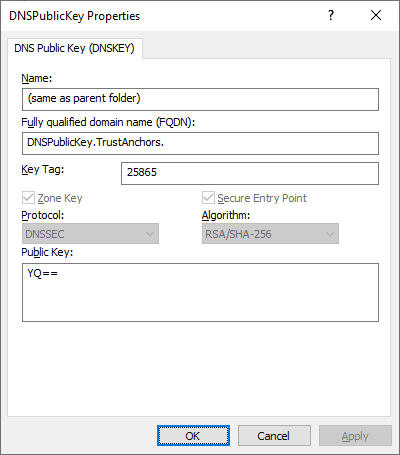This screenshot has height=455, width=400.
Task: Click the Fully qualified domain name field
Action: point(200,143)
